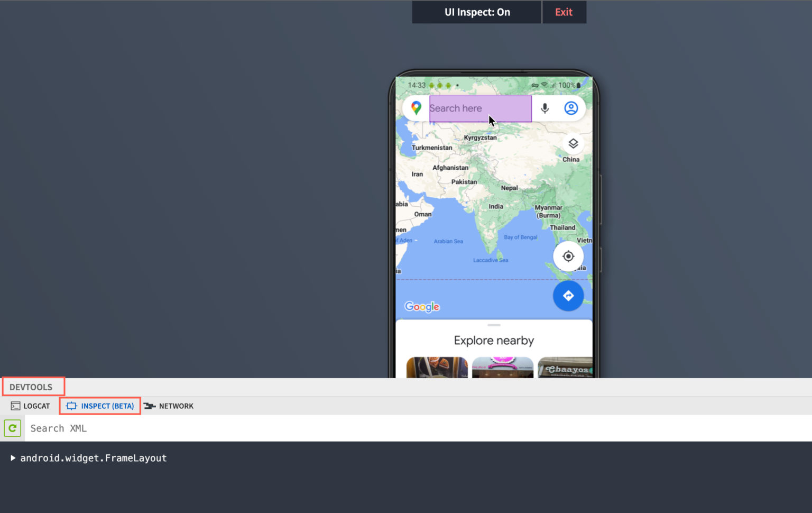Click the red Exit button
Screen dimensions: 812x513
click(564, 12)
